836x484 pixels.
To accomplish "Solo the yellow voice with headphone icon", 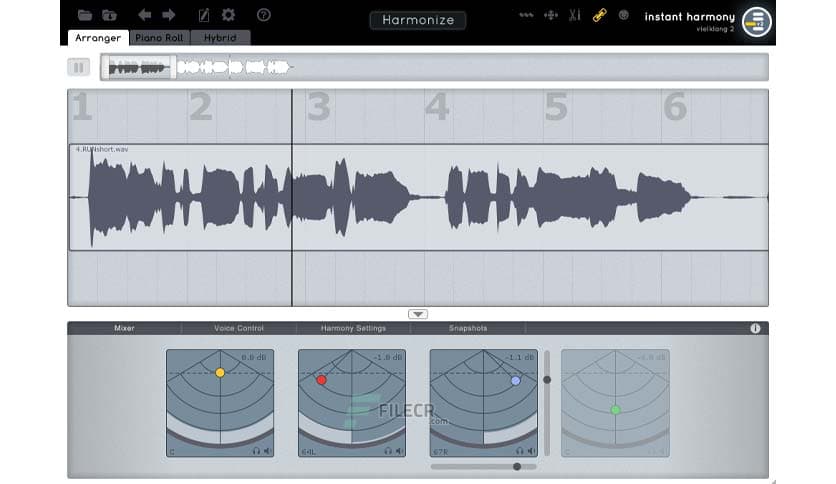I will [x=256, y=451].
